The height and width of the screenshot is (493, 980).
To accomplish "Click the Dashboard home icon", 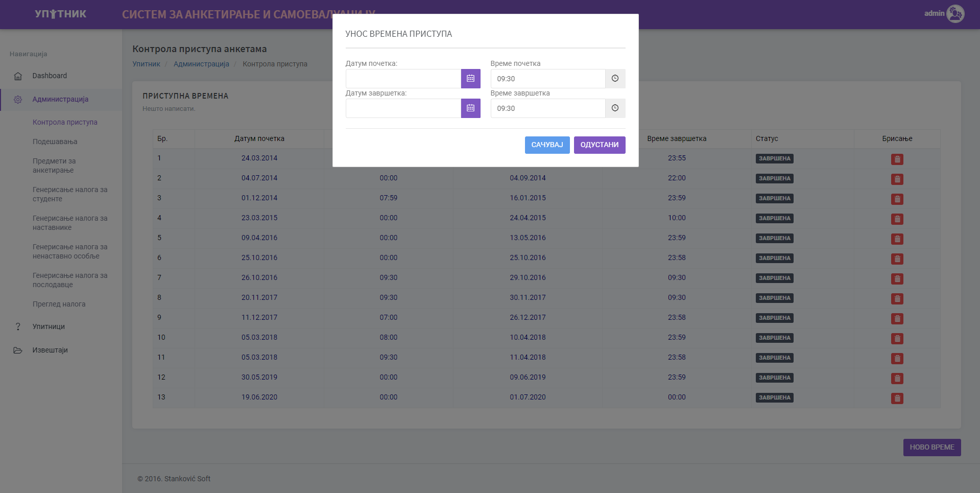I will 18,76.
